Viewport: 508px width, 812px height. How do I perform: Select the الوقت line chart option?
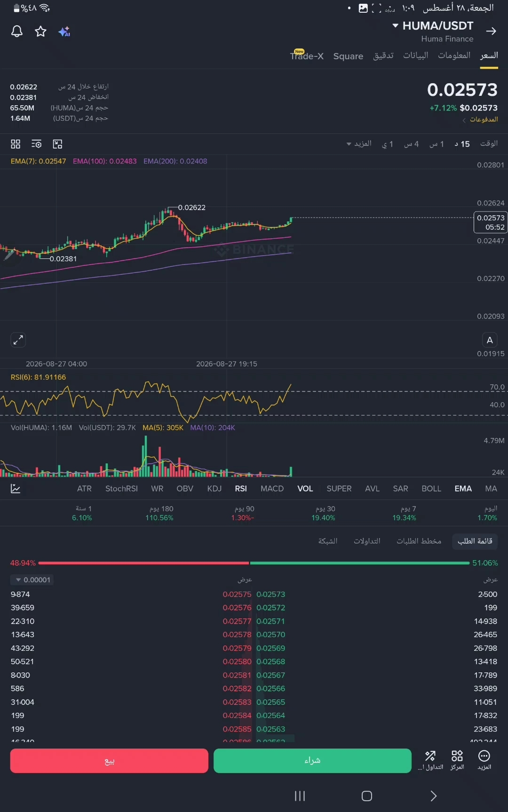[x=489, y=143]
